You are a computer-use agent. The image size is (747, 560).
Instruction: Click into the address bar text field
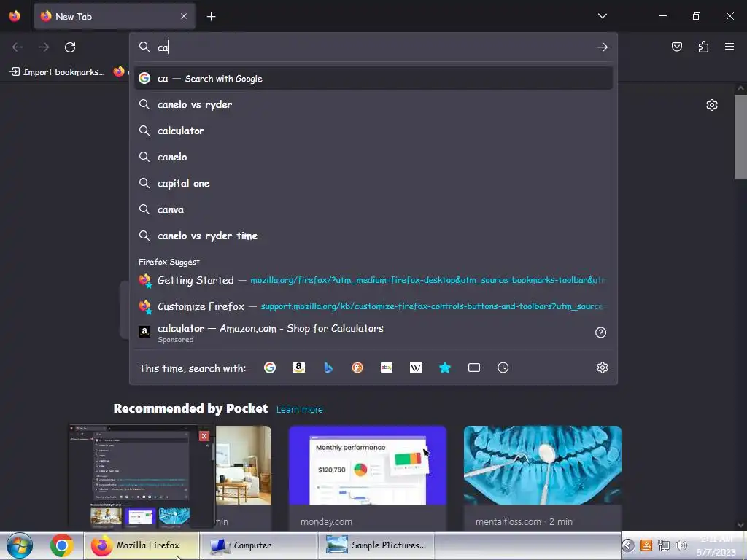pyautogui.click(x=374, y=47)
